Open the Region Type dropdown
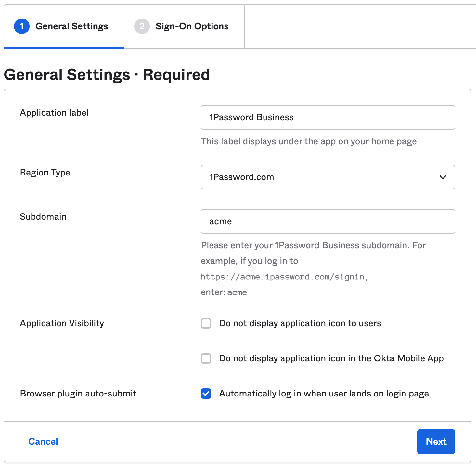This screenshot has width=476, height=467. (x=328, y=177)
